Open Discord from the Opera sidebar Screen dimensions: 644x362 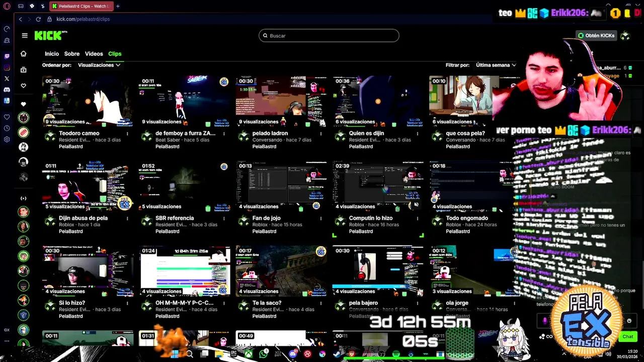click(x=7, y=89)
